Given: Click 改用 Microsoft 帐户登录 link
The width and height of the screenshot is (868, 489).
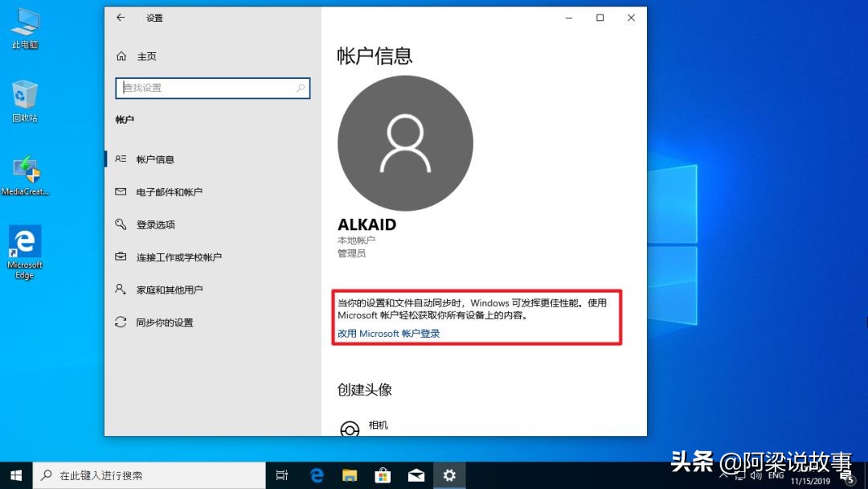Looking at the screenshot, I should tap(388, 333).
